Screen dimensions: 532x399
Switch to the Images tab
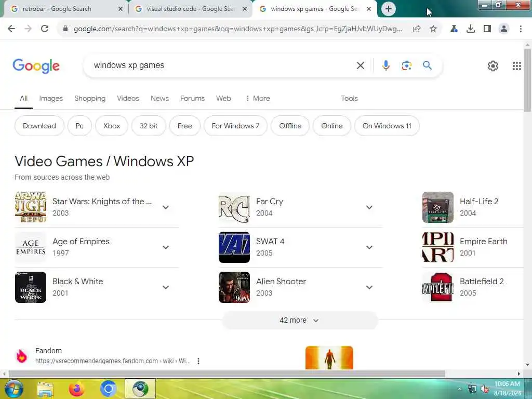[51, 98]
